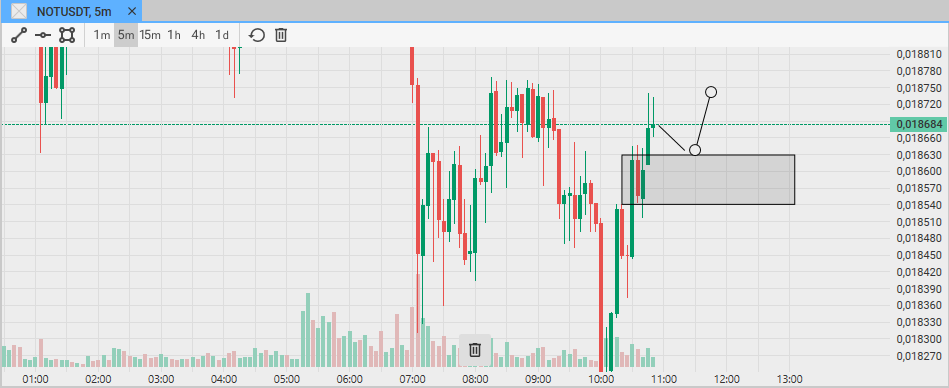
Task: Delete all drawings with toolbar trash icon
Action: 281,35
